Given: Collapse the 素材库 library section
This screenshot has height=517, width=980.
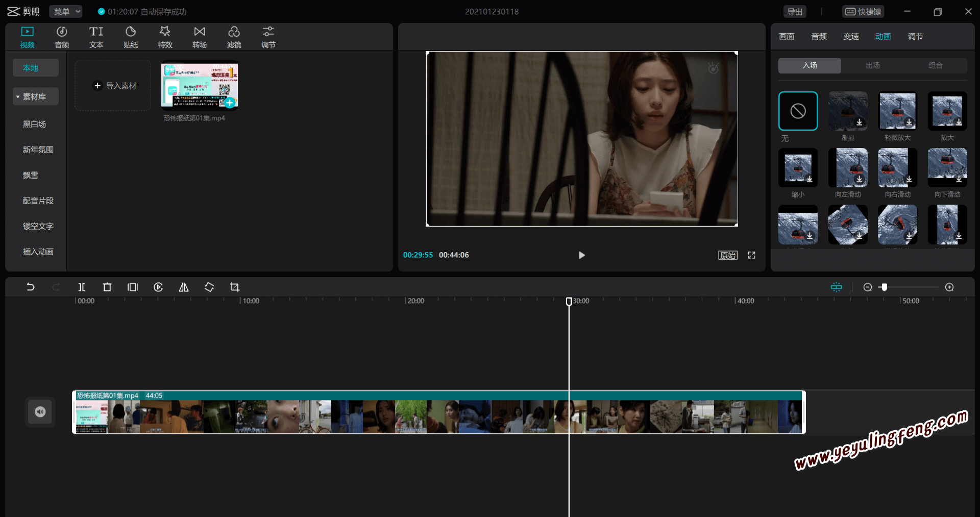Looking at the screenshot, I should (36, 96).
